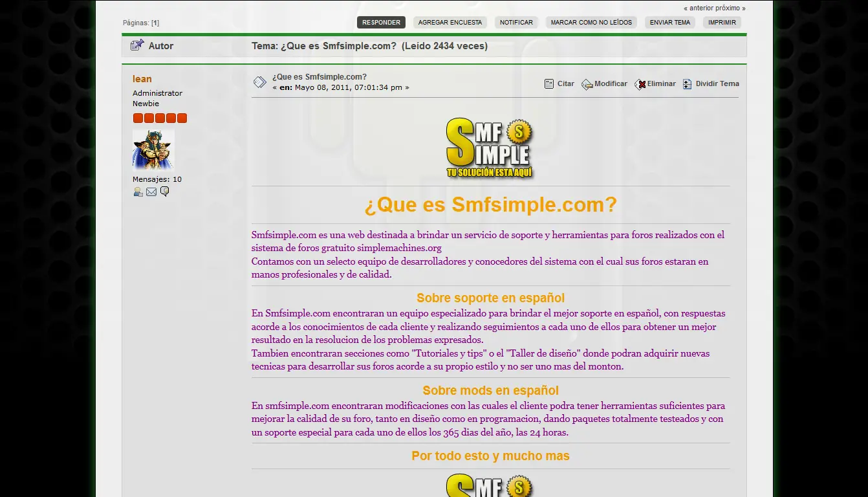Click the orange rank stars under Newbie
The height and width of the screenshot is (497, 868).
(160, 118)
